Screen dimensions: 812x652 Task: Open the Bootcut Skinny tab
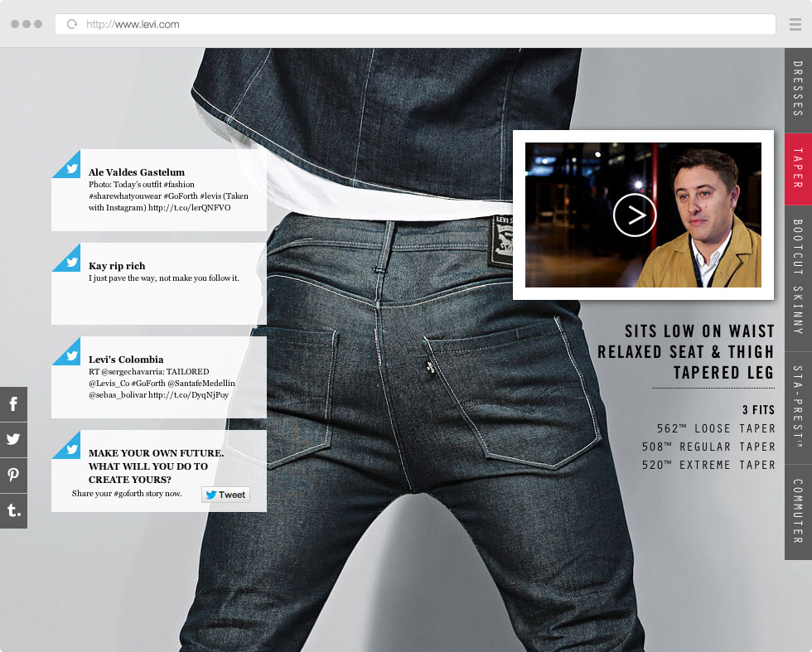tap(798, 277)
